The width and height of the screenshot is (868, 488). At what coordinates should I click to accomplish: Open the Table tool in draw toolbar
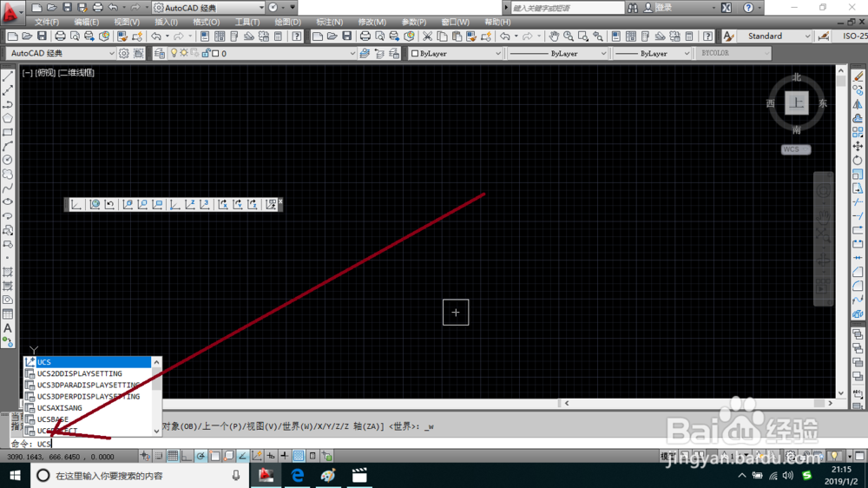pos(8,314)
